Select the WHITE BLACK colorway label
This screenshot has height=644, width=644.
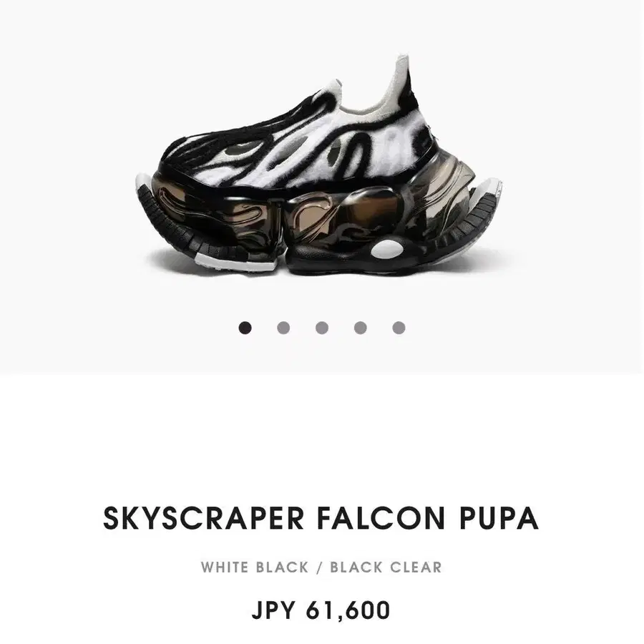pyautogui.click(x=255, y=567)
